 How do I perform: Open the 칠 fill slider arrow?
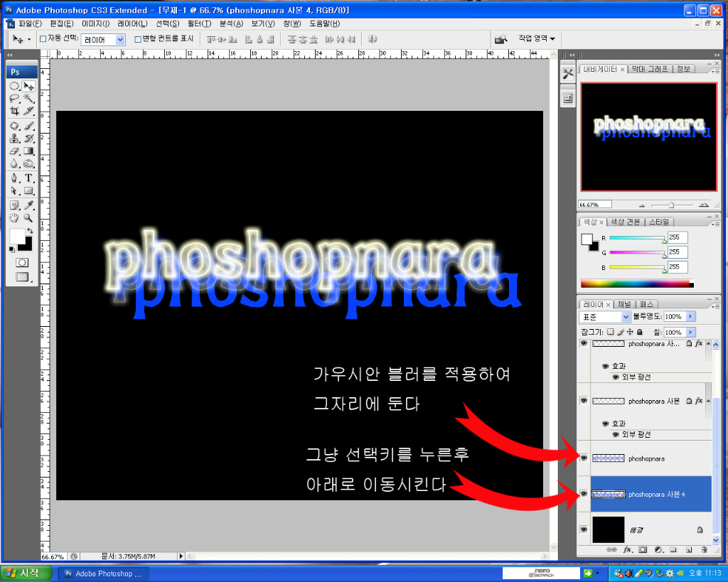pos(691,333)
